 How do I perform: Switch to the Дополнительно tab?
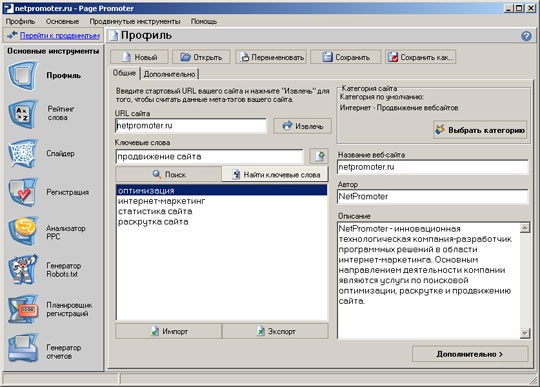click(169, 74)
